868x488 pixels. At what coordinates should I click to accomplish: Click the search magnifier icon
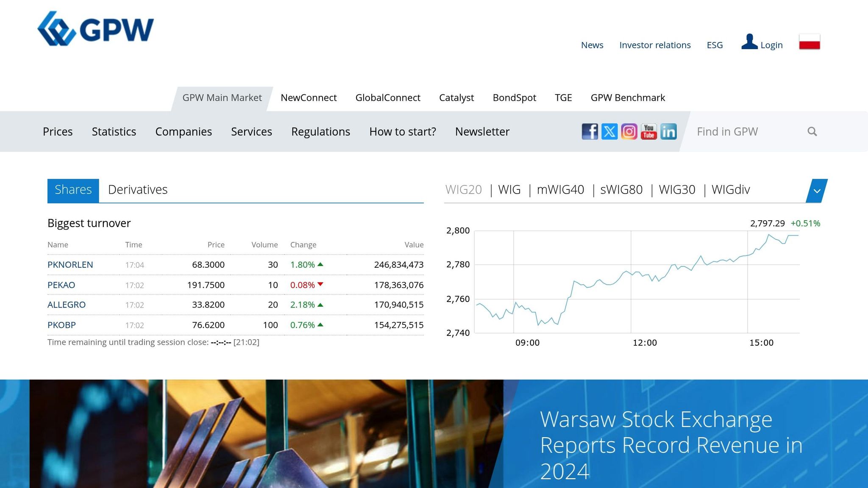pyautogui.click(x=812, y=131)
